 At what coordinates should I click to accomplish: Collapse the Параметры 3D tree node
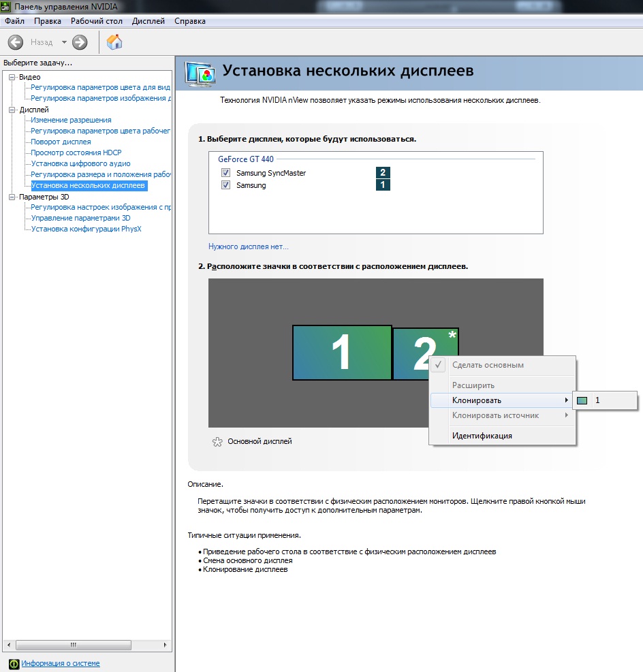[12, 197]
